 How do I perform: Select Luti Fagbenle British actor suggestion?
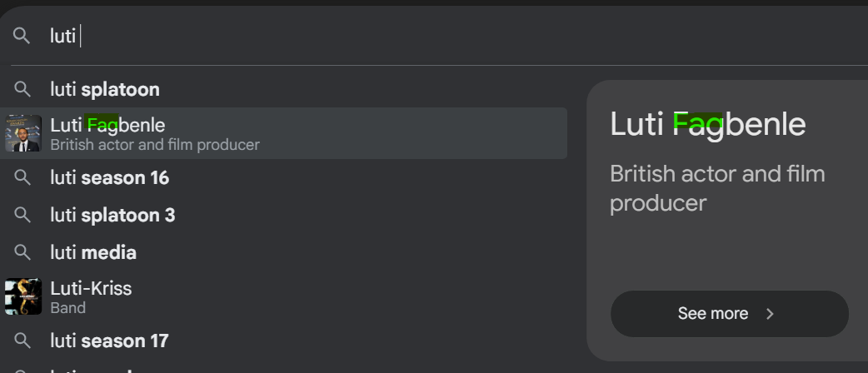154,134
